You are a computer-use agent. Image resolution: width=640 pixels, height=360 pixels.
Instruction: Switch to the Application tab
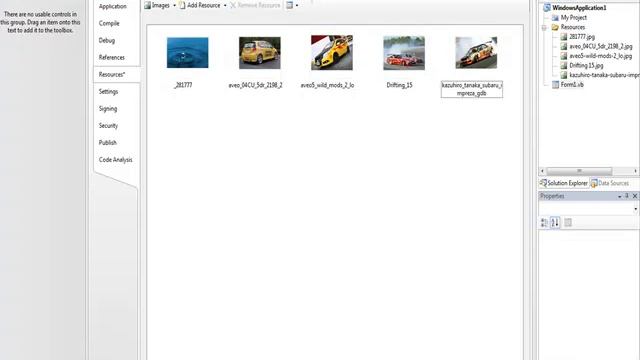click(x=113, y=7)
